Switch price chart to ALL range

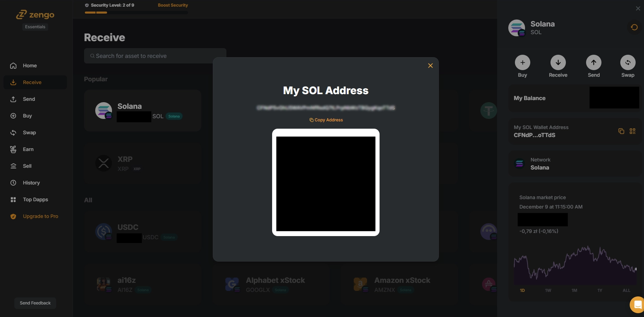(x=626, y=290)
